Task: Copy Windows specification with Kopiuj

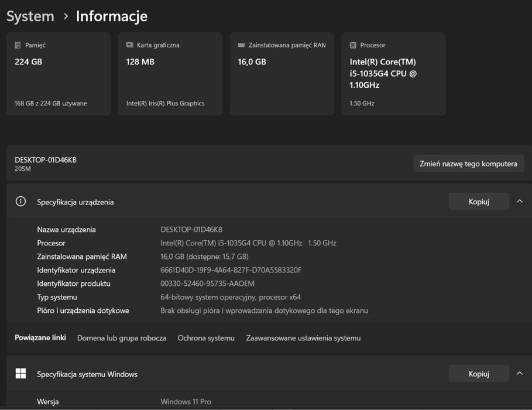Action: [x=479, y=374]
